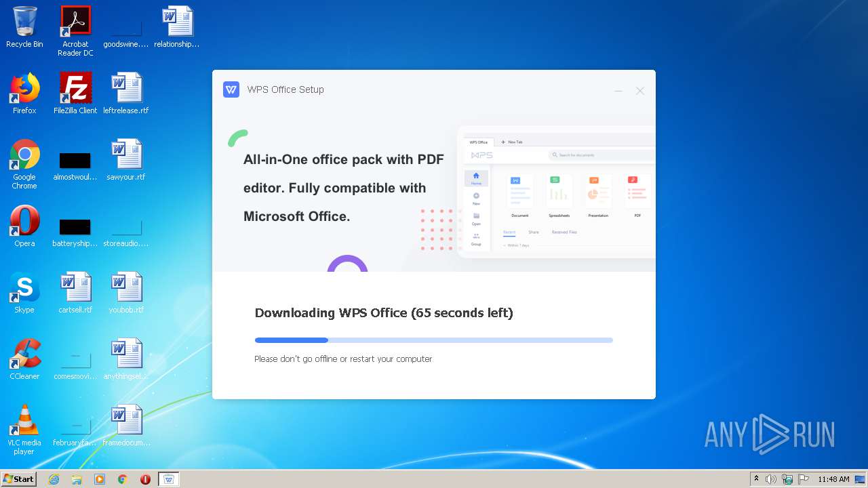Close the WPS Office Setup window
The height and width of the screenshot is (488, 868).
coord(639,91)
